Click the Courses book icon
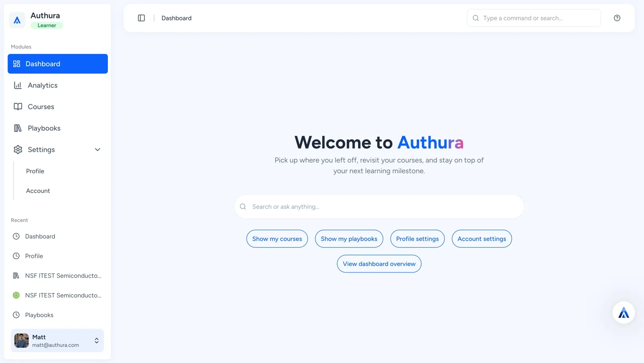This screenshot has width=644, height=363. tap(18, 107)
